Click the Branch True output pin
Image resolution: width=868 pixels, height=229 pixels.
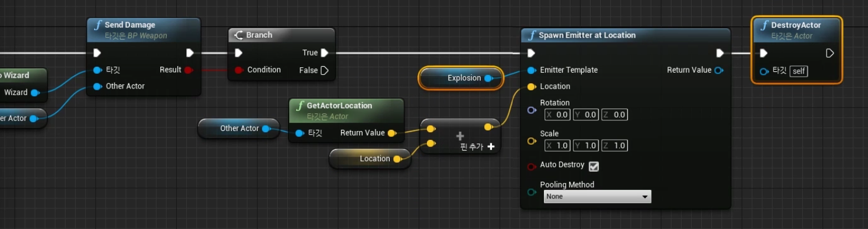tap(325, 53)
